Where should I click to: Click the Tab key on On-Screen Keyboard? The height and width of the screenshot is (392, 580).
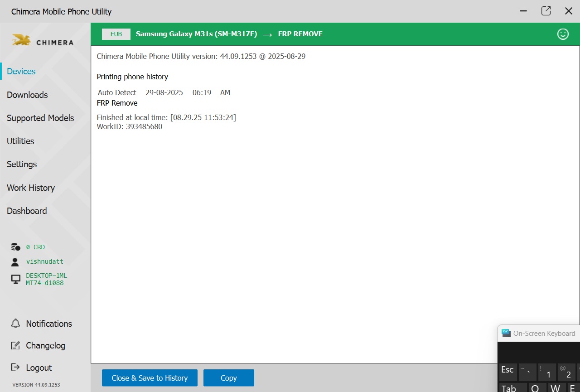(513, 388)
